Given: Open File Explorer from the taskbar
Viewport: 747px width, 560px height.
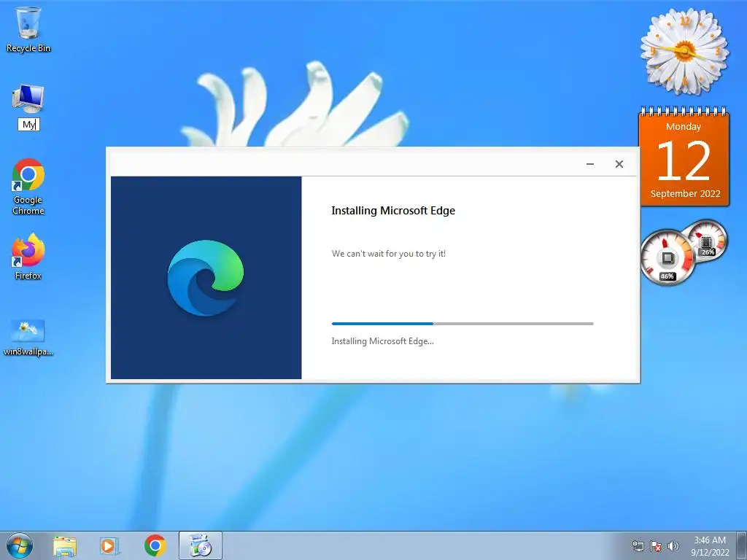Looking at the screenshot, I should (x=65, y=545).
